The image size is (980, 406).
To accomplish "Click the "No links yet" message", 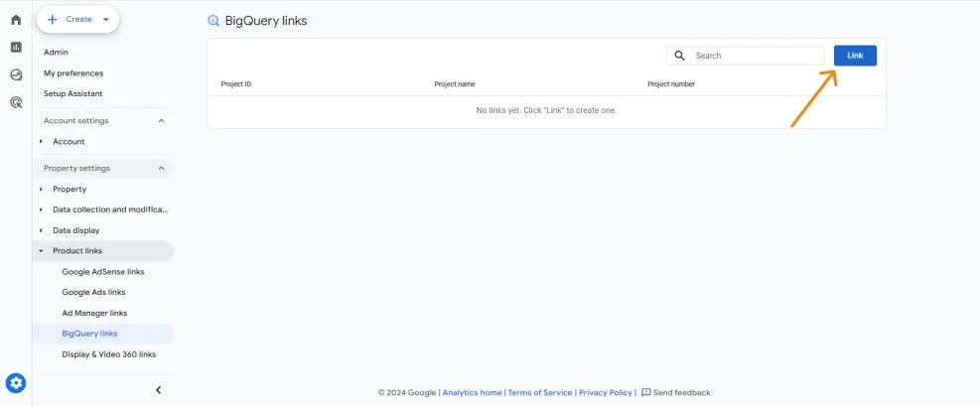I will pyautogui.click(x=546, y=110).
